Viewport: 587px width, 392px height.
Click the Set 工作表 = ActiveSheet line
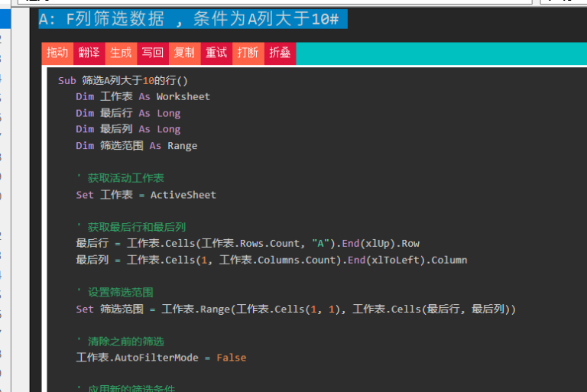point(145,195)
